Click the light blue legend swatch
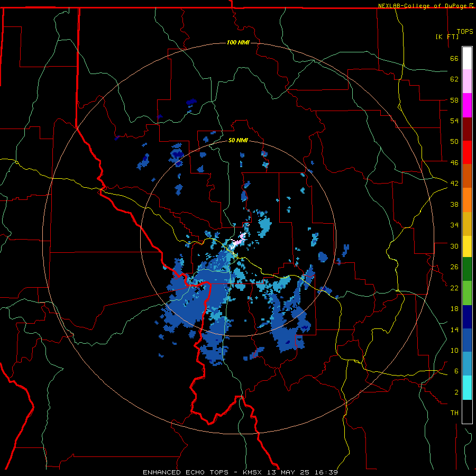 coord(467,364)
